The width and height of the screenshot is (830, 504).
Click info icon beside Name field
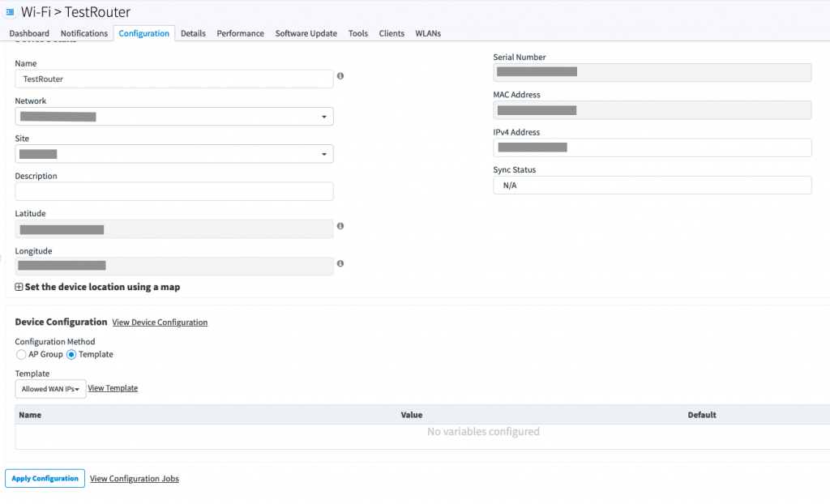pyautogui.click(x=340, y=76)
